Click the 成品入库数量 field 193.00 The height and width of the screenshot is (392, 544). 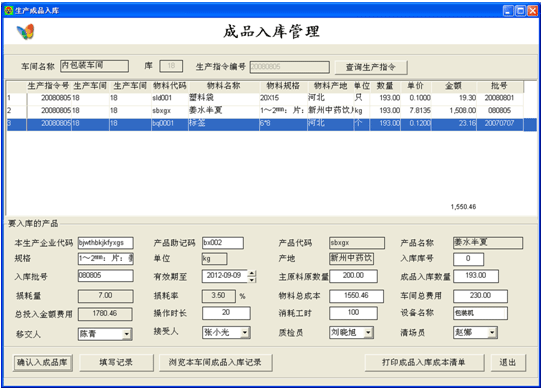click(476, 276)
